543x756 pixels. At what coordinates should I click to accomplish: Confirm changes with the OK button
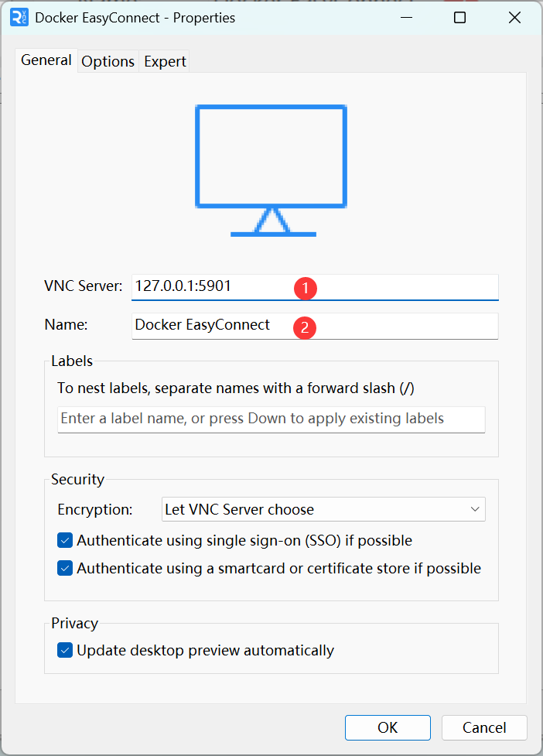coord(388,727)
